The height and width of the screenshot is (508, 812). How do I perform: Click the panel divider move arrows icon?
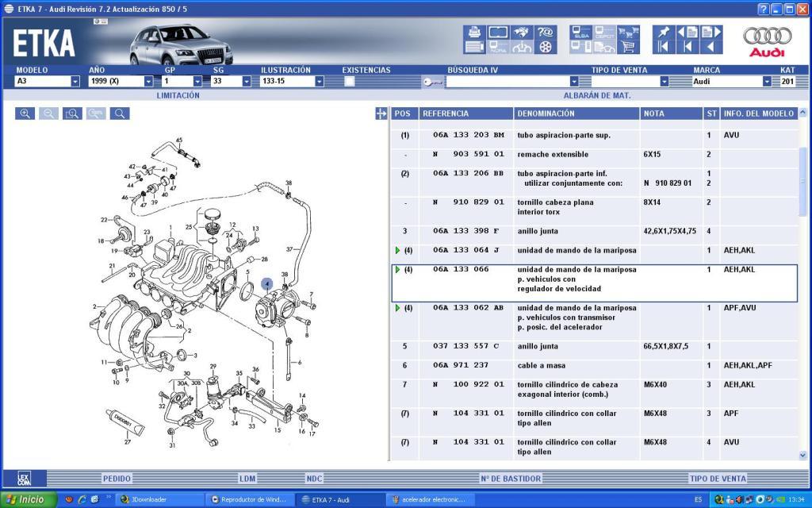(x=381, y=114)
